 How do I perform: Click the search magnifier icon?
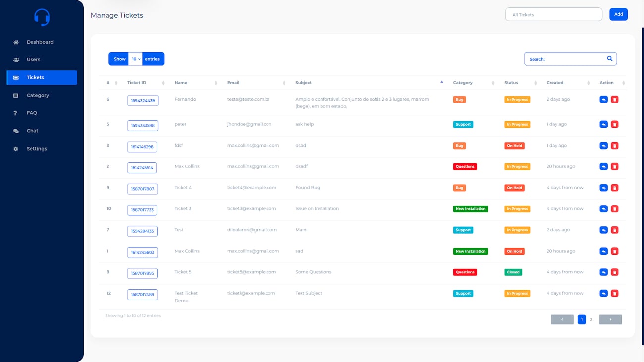609,58
